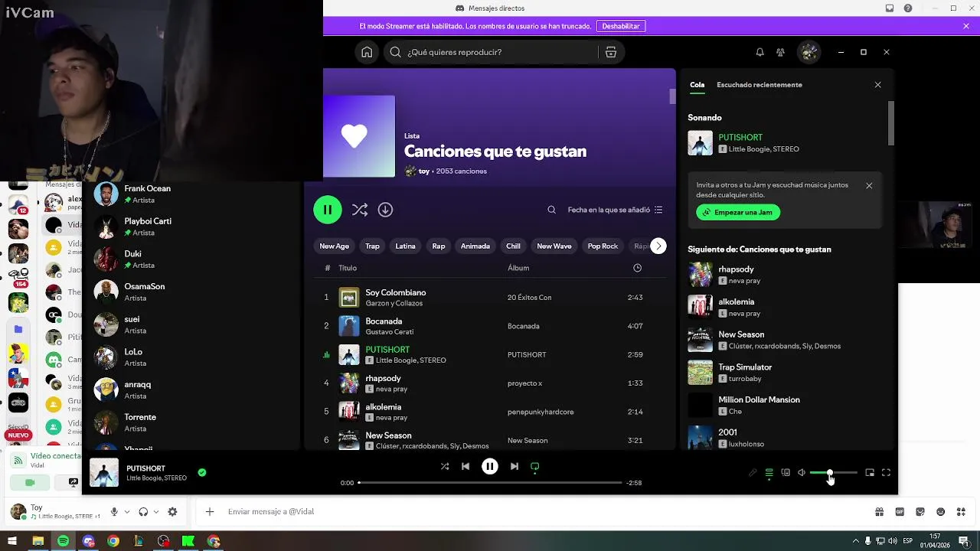Screen dimensions: 980x551
Task: Toggle shuffle in bottom player bar
Action: [x=445, y=466]
